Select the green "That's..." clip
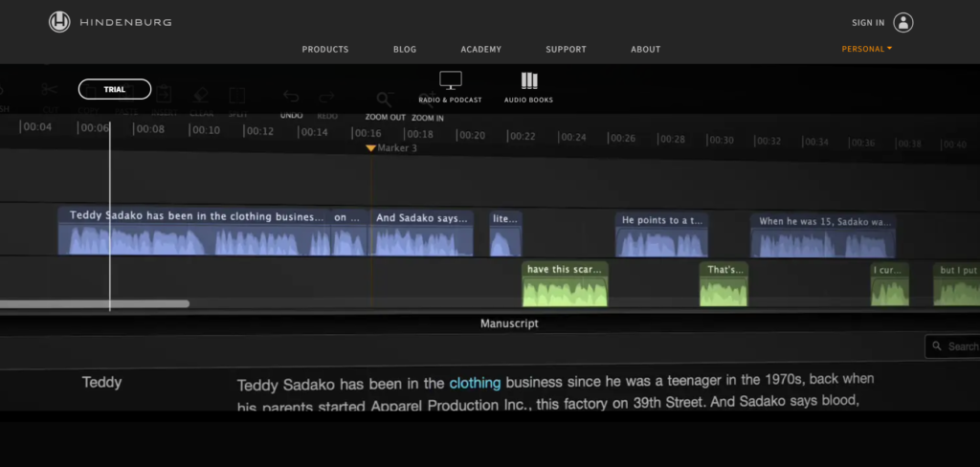Screen dimensions: 980x467 point(724,284)
